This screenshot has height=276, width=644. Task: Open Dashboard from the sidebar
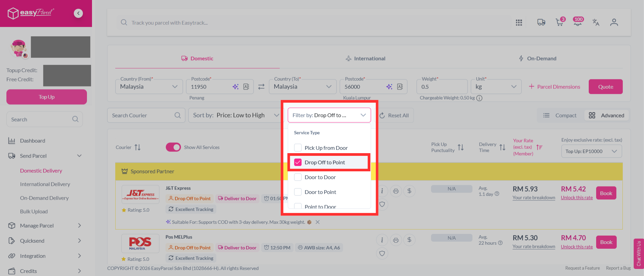[x=33, y=141]
